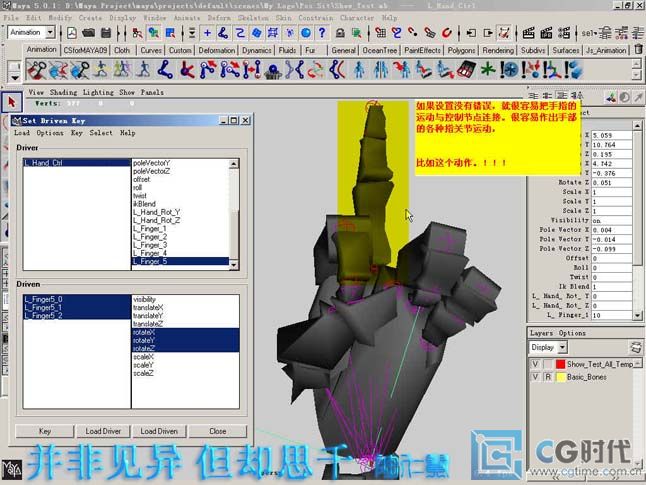Viewport: 646px width, 485px height.
Task: Click the green asterisk shelf icon
Action: tap(487, 70)
